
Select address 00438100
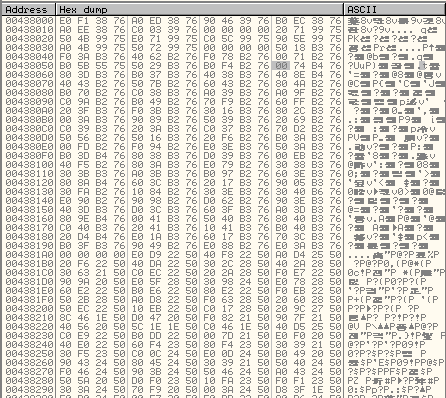click(x=29, y=165)
